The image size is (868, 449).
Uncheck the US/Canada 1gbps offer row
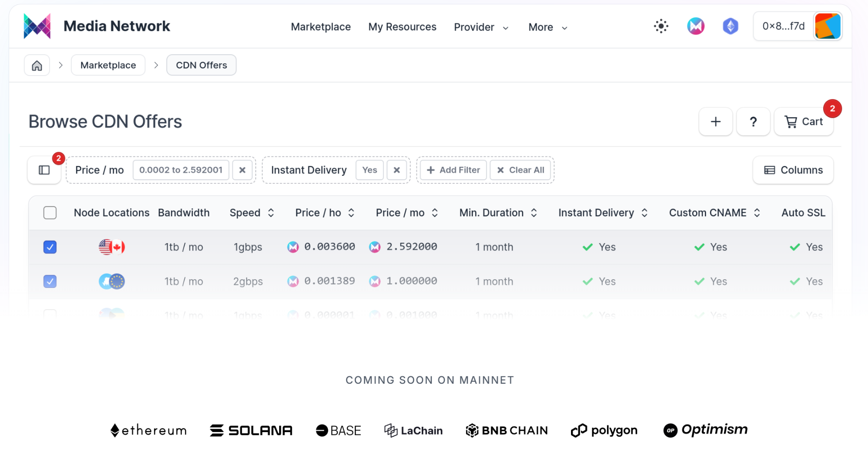pyautogui.click(x=50, y=247)
